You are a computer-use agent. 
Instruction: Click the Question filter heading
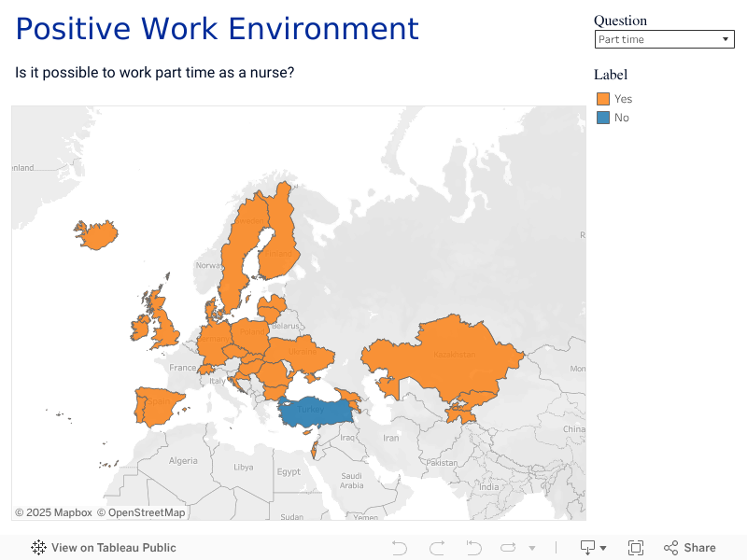[620, 21]
